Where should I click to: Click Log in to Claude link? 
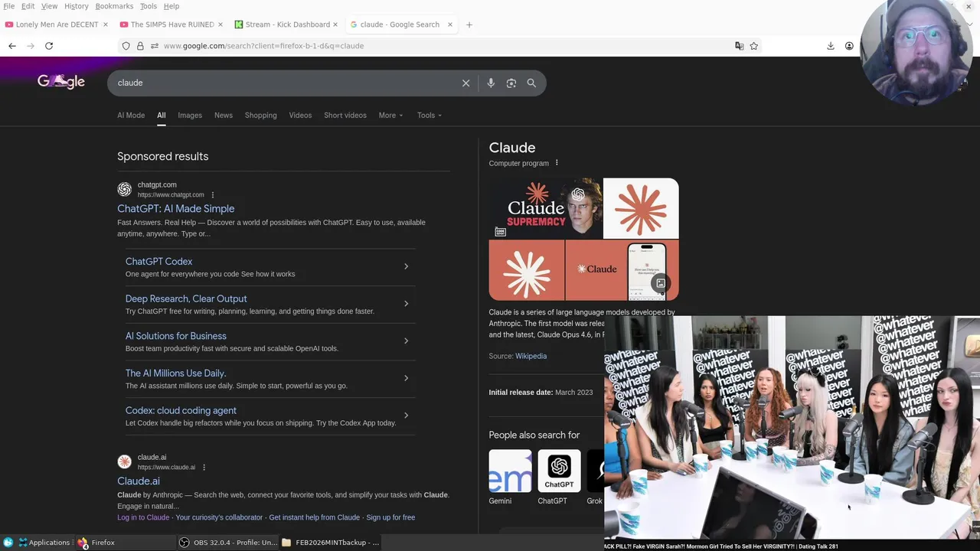point(143,517)
